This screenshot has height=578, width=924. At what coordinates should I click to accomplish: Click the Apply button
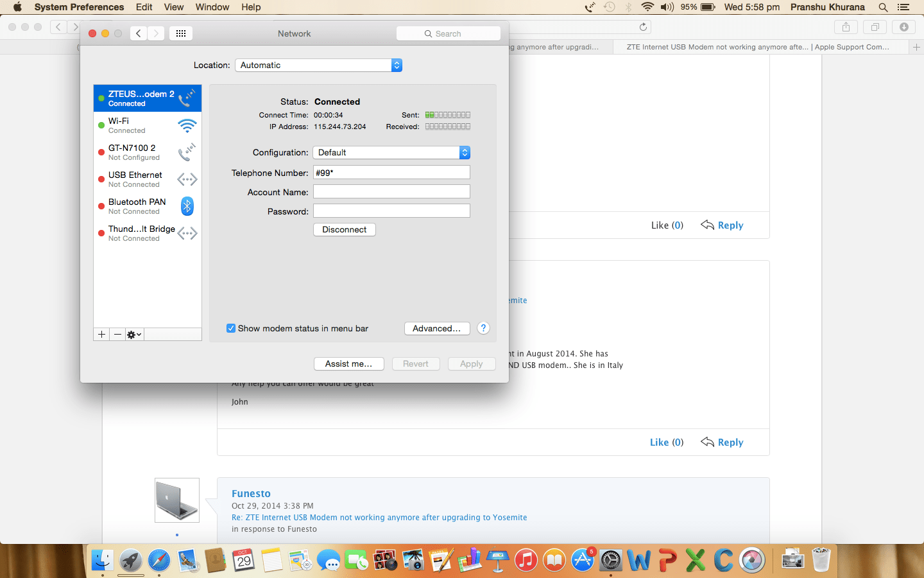pyautogui.click(x=472, y=363)
